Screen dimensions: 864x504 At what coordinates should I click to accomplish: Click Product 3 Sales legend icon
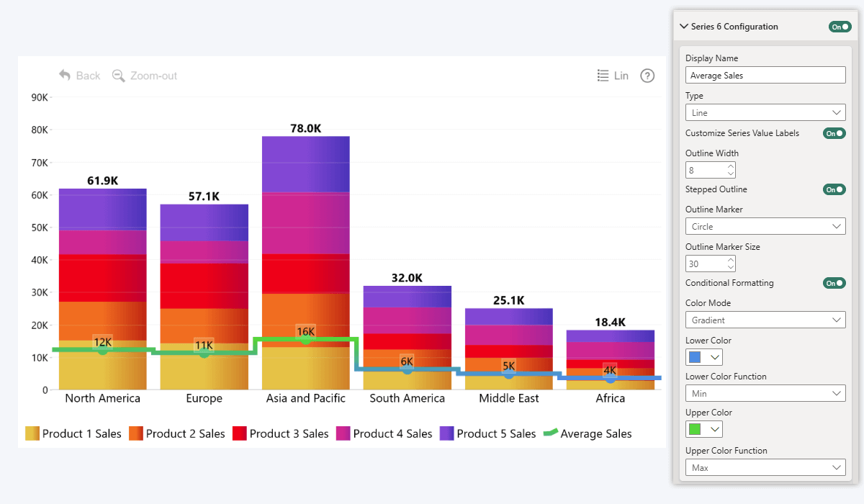(x=239, y=433)
